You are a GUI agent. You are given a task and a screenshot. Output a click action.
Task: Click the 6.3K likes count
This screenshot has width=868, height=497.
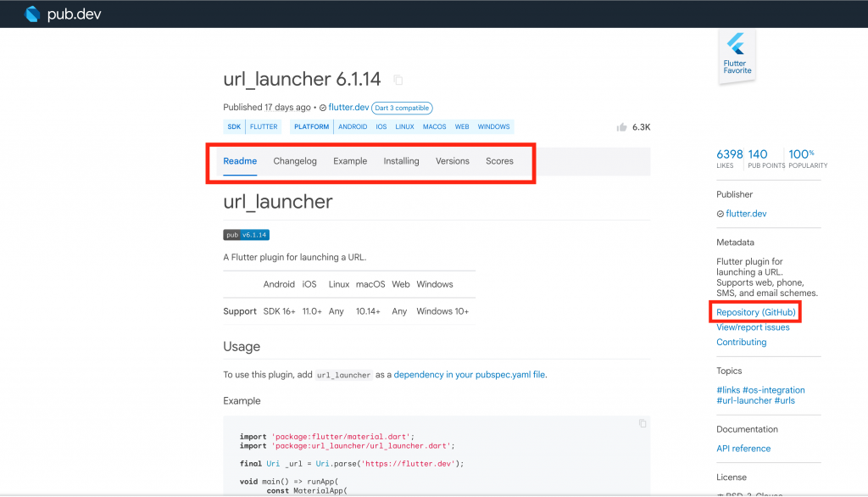(641, 127)
